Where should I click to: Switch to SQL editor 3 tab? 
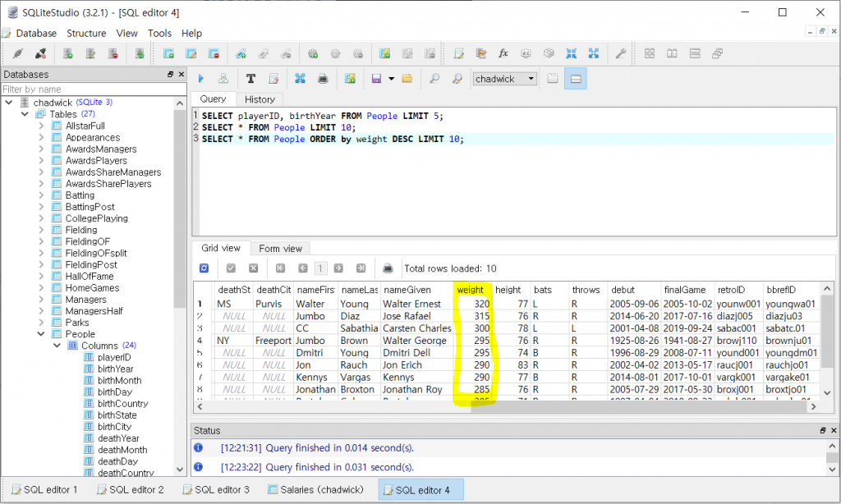(216, 489)
